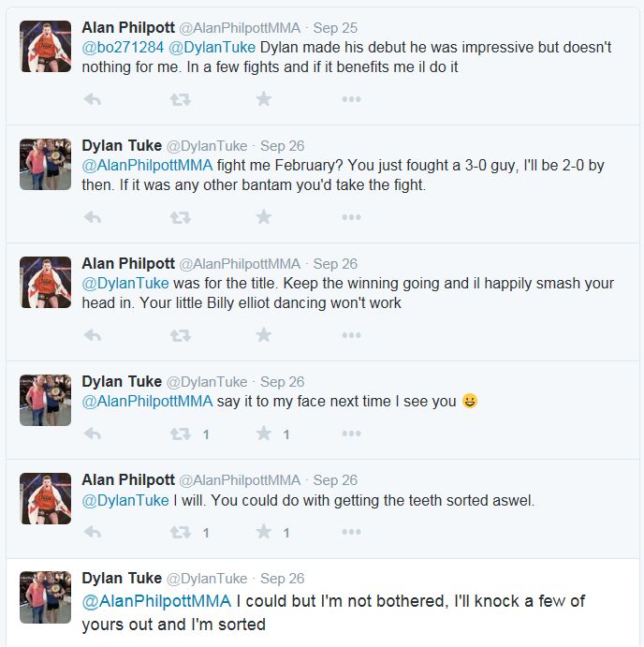Favorite the "Billy elliot dancing" tweet
The image size is (644, 647).
[x=264, y=335]
